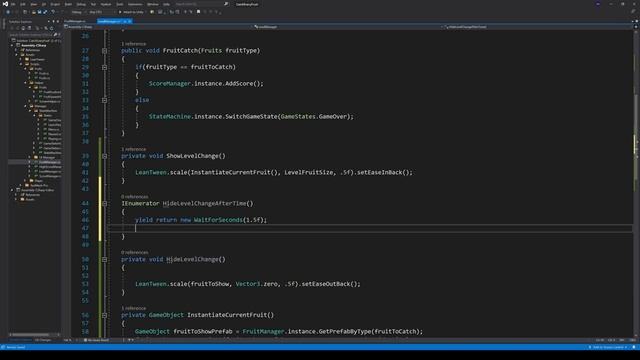Open the Debug menu
This screenshot has height=360, width=640.
(x=81, y=4)
